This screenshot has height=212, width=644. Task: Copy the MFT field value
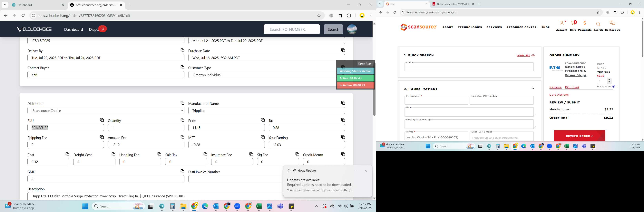click(262, 137)
